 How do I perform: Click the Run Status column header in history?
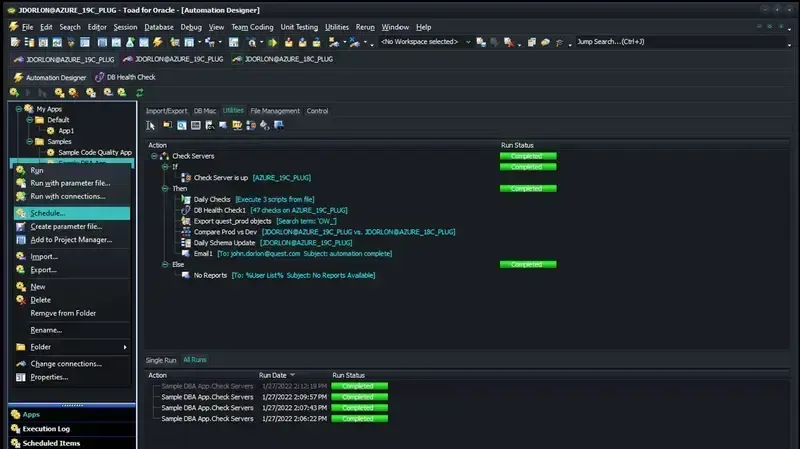point(348,375)
